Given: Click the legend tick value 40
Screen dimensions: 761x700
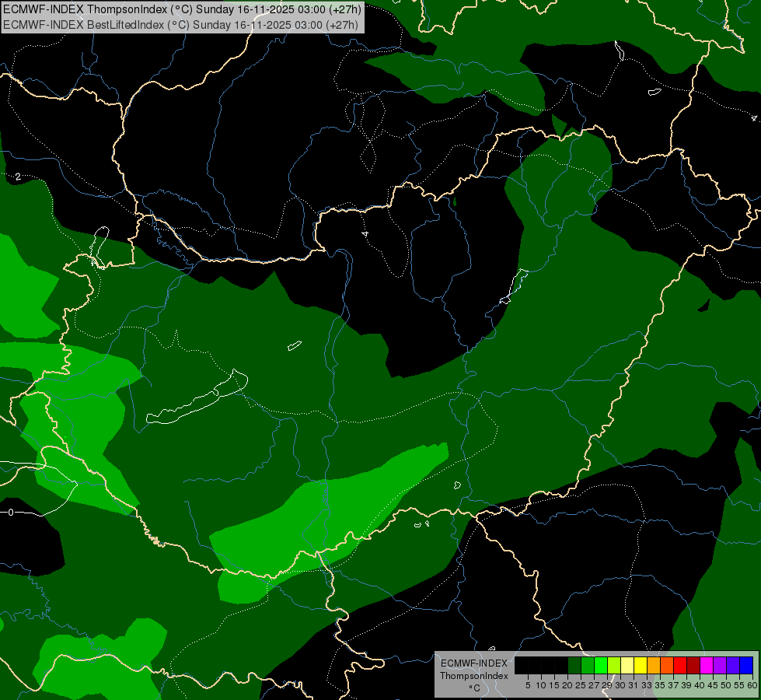Looking at the screenshot, I should click(700, 685).
